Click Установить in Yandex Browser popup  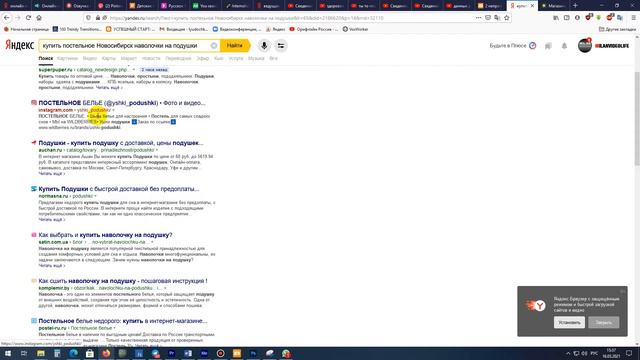[x=569, y=322]
